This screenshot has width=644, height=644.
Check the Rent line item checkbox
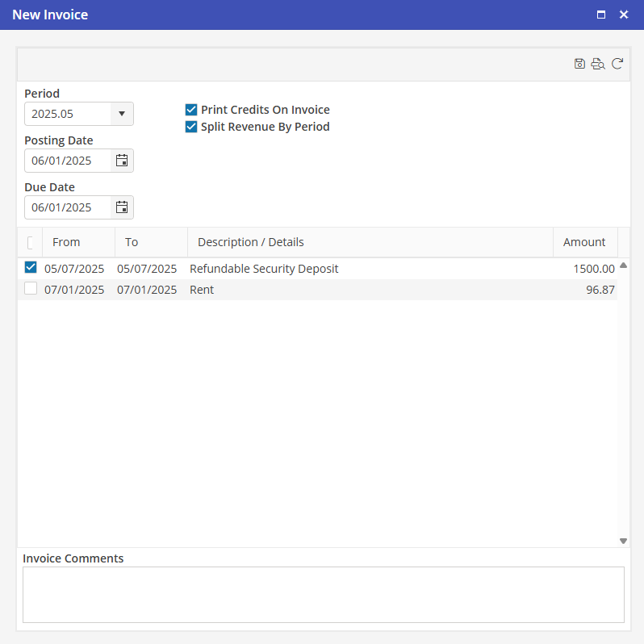pos(31,289)
